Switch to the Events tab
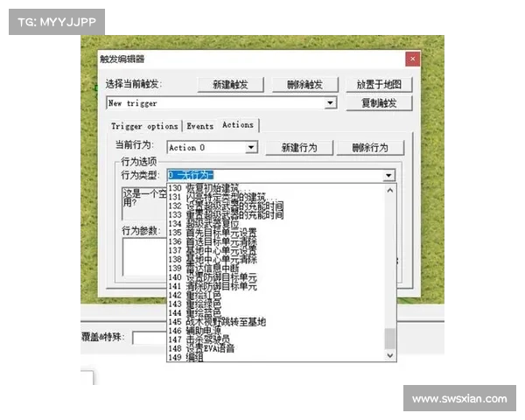The height and width of the screenshot is (420, 525). click(x=199, y=126)
